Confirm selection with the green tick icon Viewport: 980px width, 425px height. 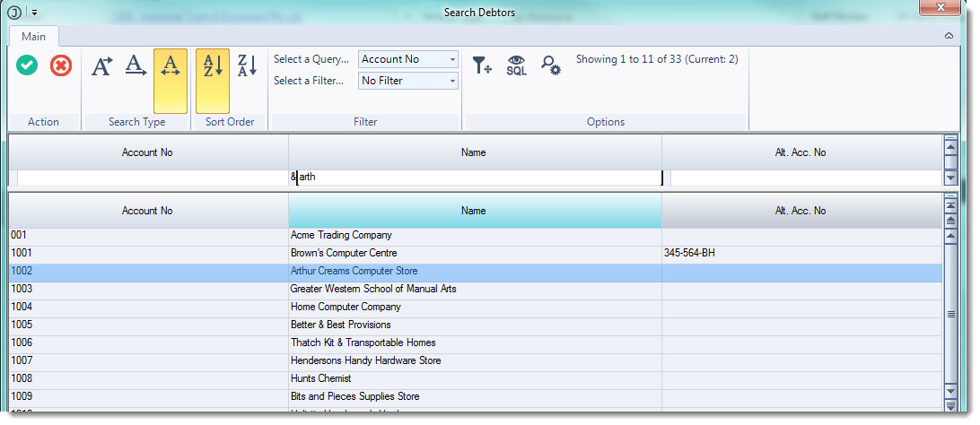[27, 65]
